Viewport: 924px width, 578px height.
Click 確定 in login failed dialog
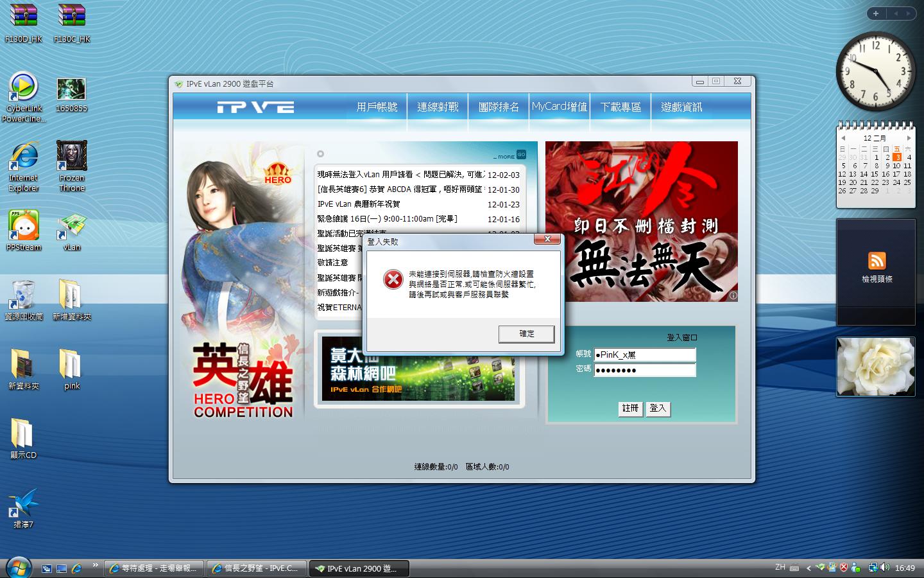[526, 334]
